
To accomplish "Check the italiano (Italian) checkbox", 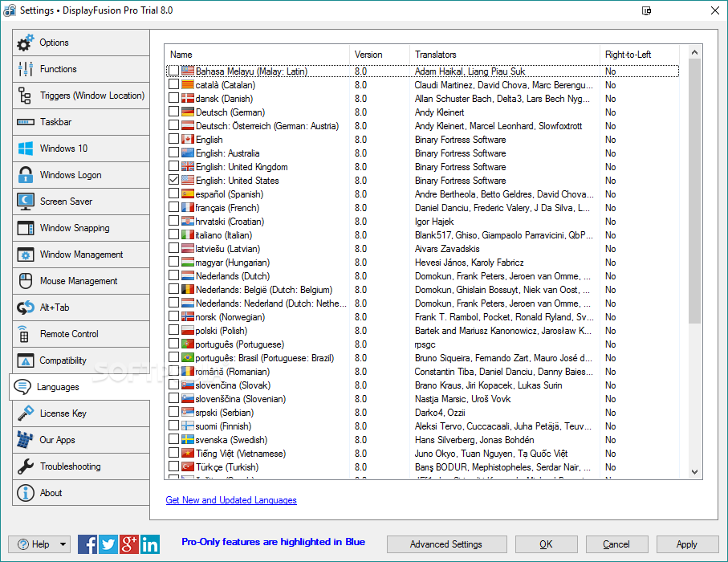I will click(173, 234).
